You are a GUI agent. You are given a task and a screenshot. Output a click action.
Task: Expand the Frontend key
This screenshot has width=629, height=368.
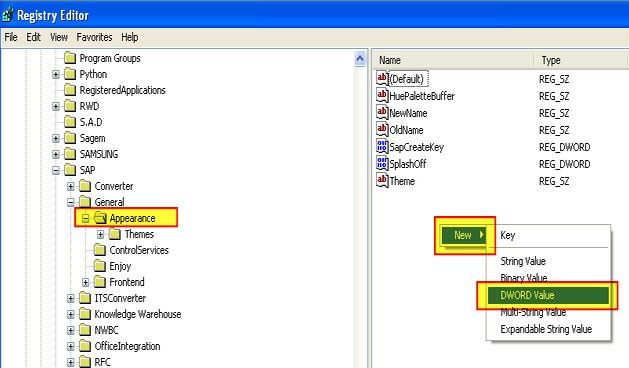[85, 283]
